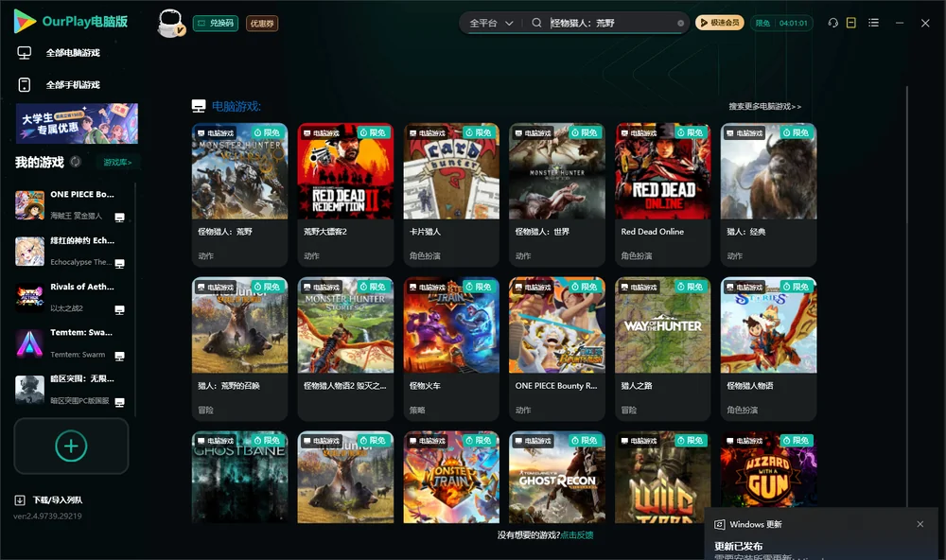
Task: Click the PC icon on Echocalypse row
Action: tap(119, 264)
